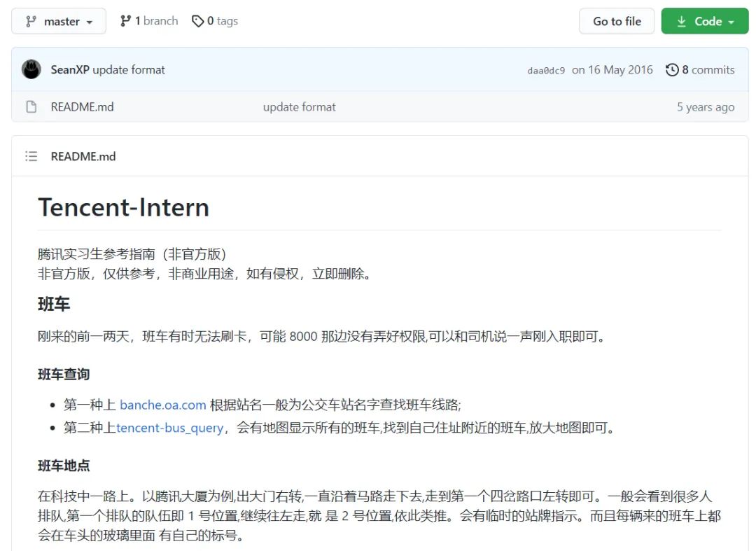
Task: Open the README table of contents icon
Action: (31, 156)
